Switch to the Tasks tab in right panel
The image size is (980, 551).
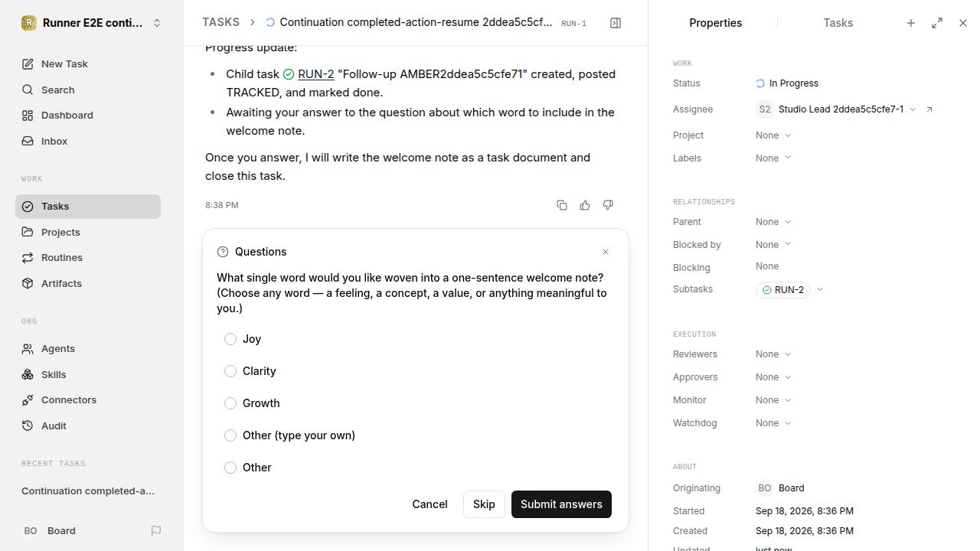pos(838,23)
